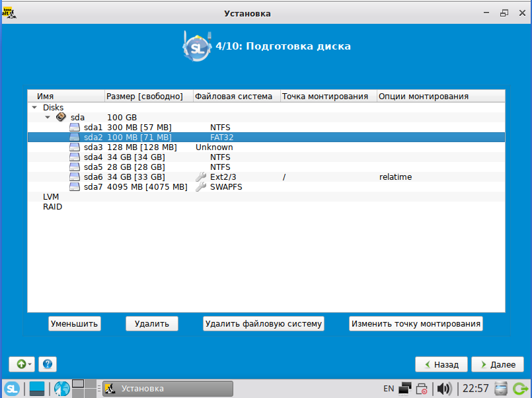Select the sda6 partition icon

click(x=75, y=177)
